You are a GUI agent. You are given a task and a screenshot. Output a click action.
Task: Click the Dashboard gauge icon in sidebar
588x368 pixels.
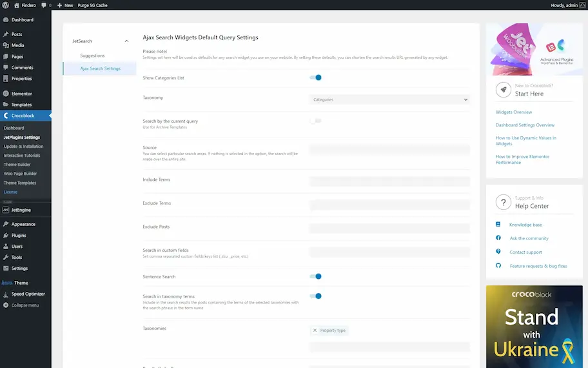pos(6,19)
